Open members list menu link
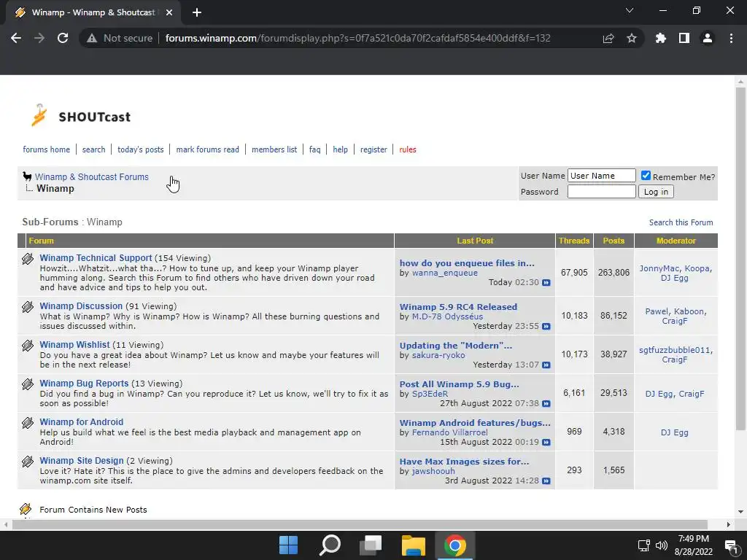This screenshot has width=747, height=560. pos(274,149)
